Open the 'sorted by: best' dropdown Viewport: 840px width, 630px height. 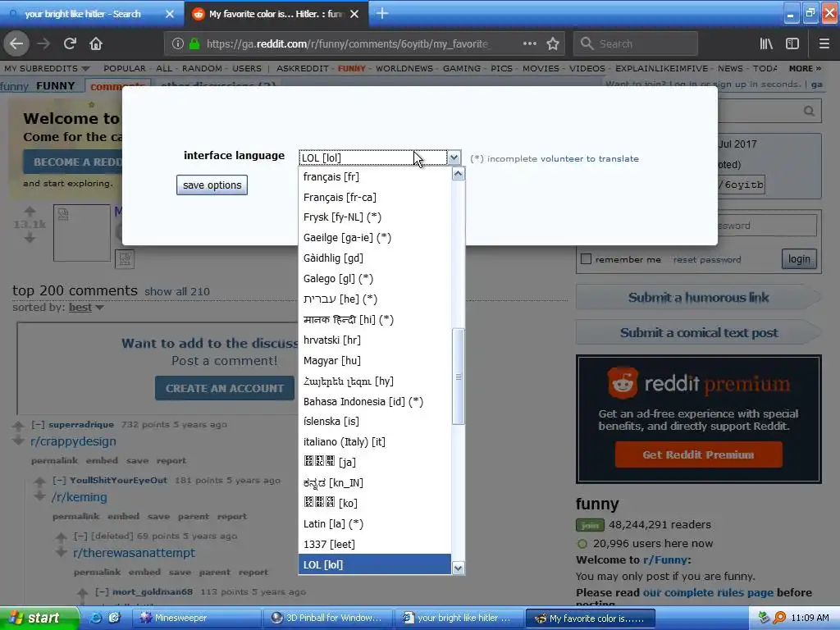[85, 308]
